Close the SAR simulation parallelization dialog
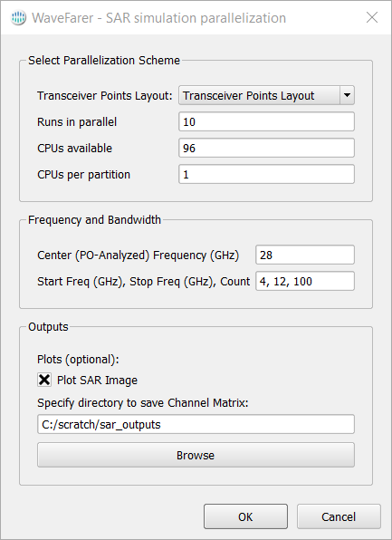Image resolution: width=392 pixels, height=540 pixels. pos(372,17)
